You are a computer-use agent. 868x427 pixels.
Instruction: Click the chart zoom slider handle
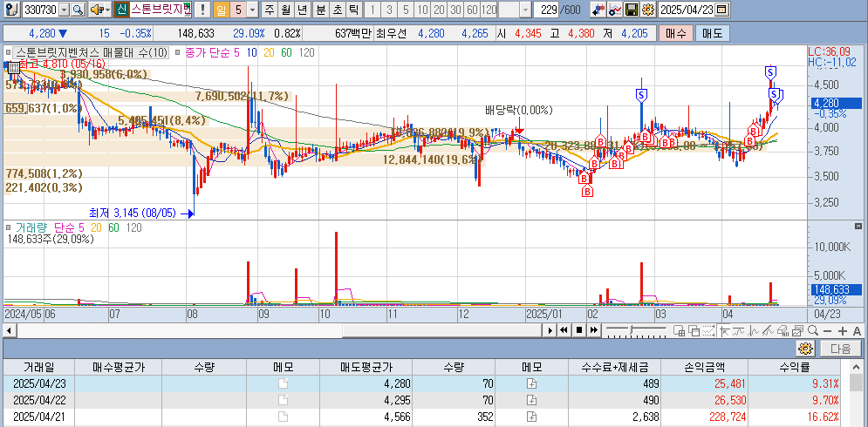pyautogui.click(x=631, y=329)
